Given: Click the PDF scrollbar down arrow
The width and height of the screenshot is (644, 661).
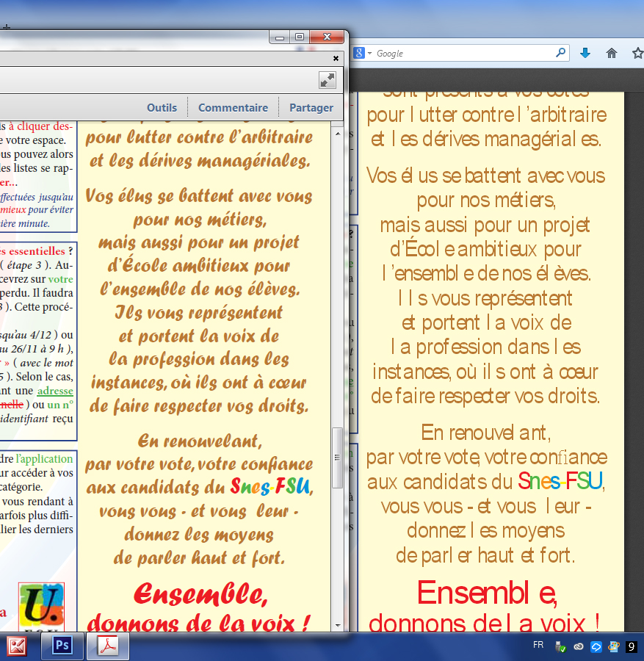Looking at the screenshot, I should click(x=338, y=625).
